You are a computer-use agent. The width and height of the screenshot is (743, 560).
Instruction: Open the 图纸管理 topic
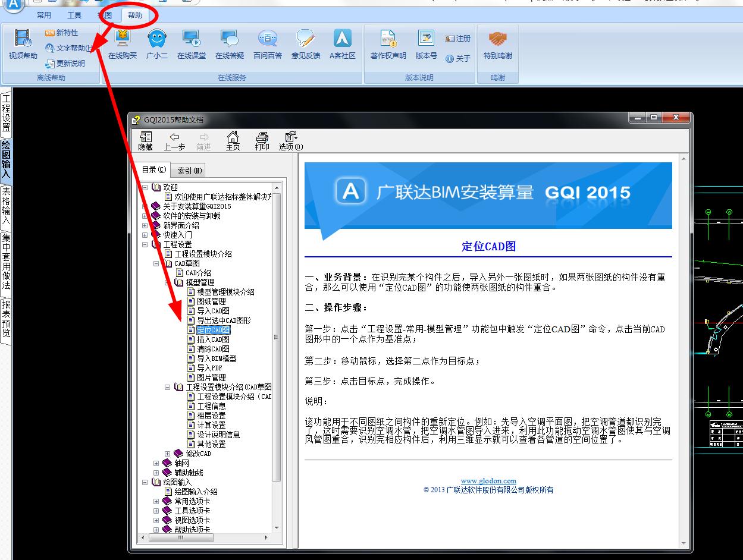click(x=211, y=301)
